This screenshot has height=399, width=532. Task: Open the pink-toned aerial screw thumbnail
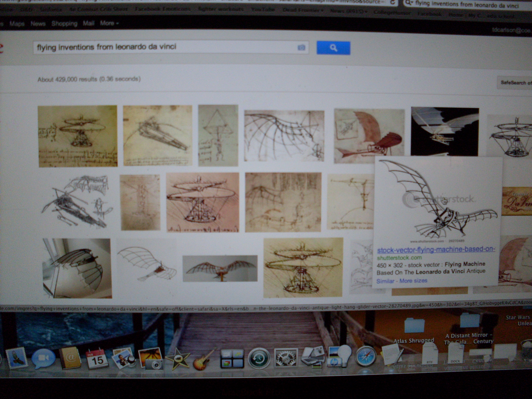tap(202, 202)
